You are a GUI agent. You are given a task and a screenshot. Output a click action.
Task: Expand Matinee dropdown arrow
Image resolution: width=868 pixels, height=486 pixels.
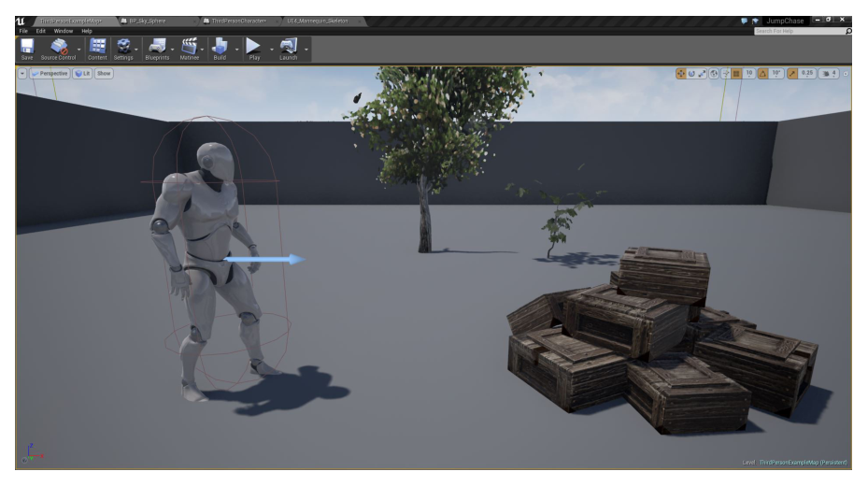point(202,50)
